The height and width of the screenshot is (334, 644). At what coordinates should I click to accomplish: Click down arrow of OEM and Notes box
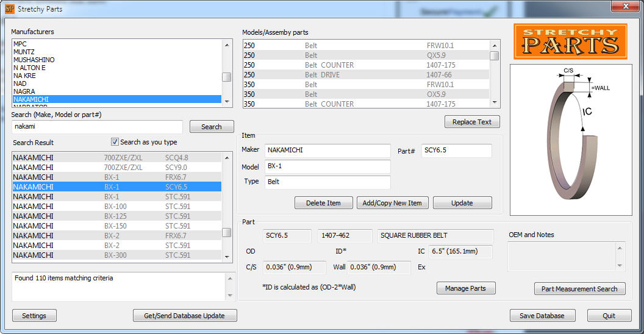coord(620,266)
